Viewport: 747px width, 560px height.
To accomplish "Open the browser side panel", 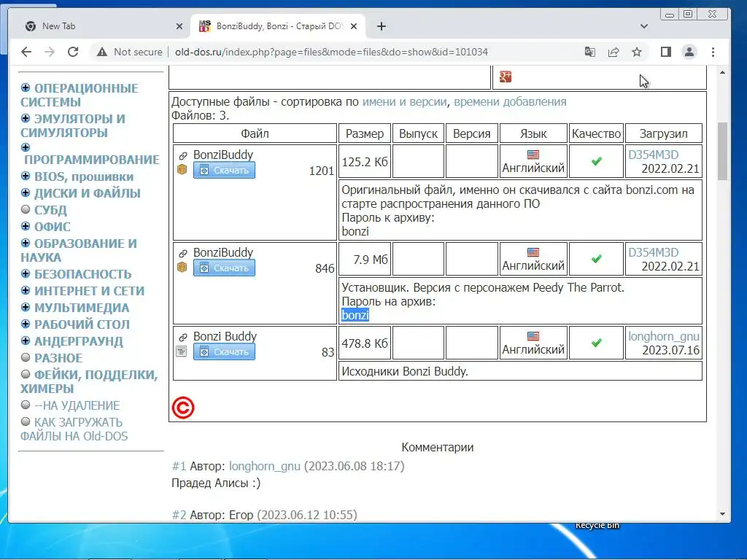I will pos(666,52).
